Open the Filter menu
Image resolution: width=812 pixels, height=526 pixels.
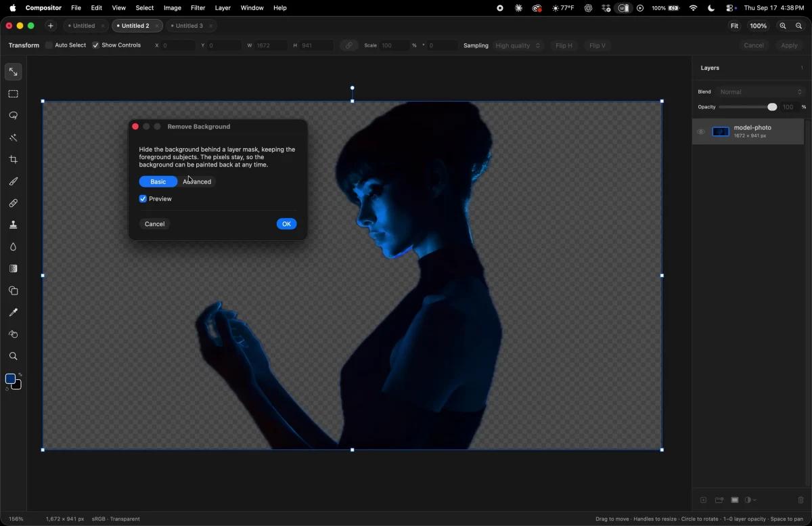pyautogui.click(x=198, y=8)
